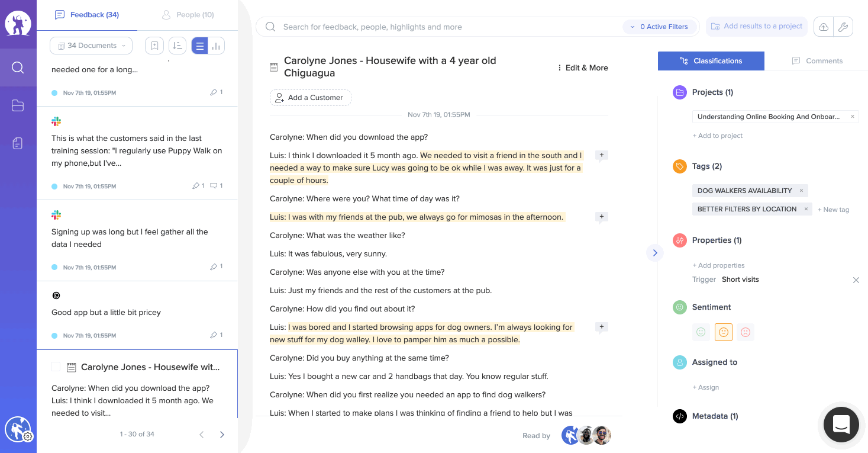
Task: Click the orange Tags section icon
Action: (x=680, y=166)
